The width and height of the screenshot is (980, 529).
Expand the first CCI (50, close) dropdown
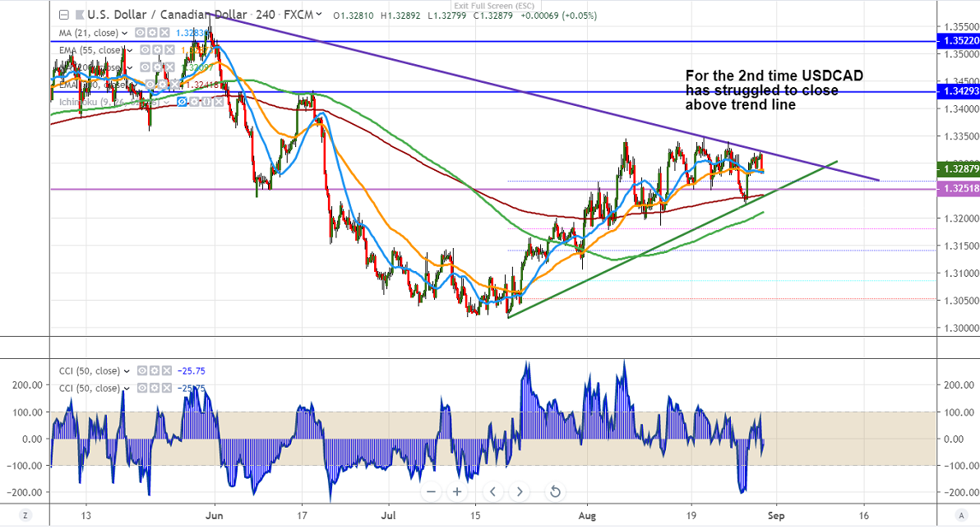coord(127,371)
